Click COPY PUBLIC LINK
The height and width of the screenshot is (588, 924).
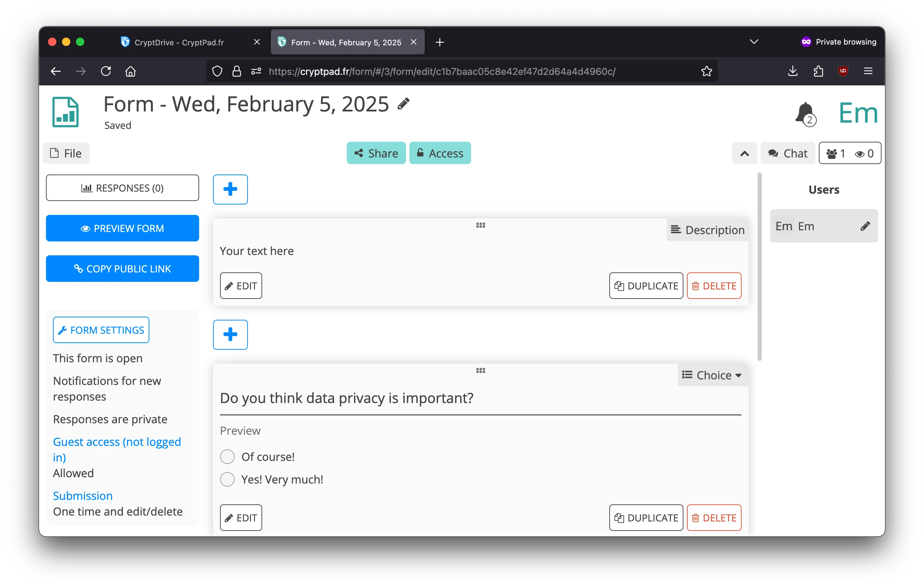123,268
